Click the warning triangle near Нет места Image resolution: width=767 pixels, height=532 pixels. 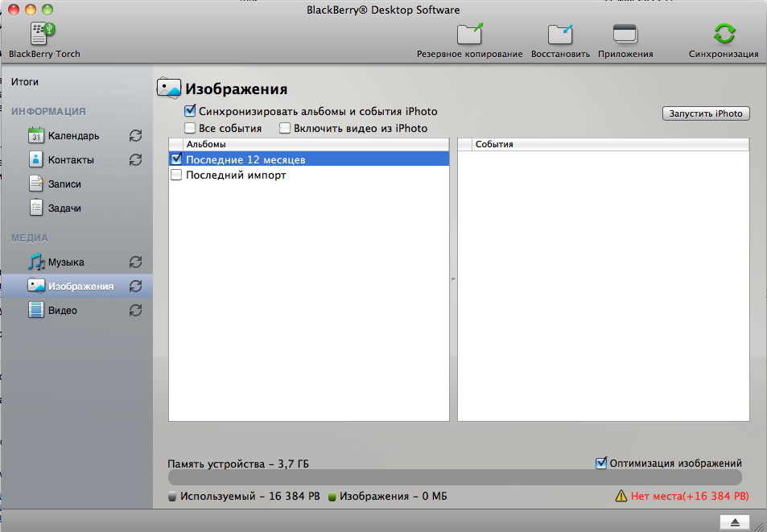(621, 496)
